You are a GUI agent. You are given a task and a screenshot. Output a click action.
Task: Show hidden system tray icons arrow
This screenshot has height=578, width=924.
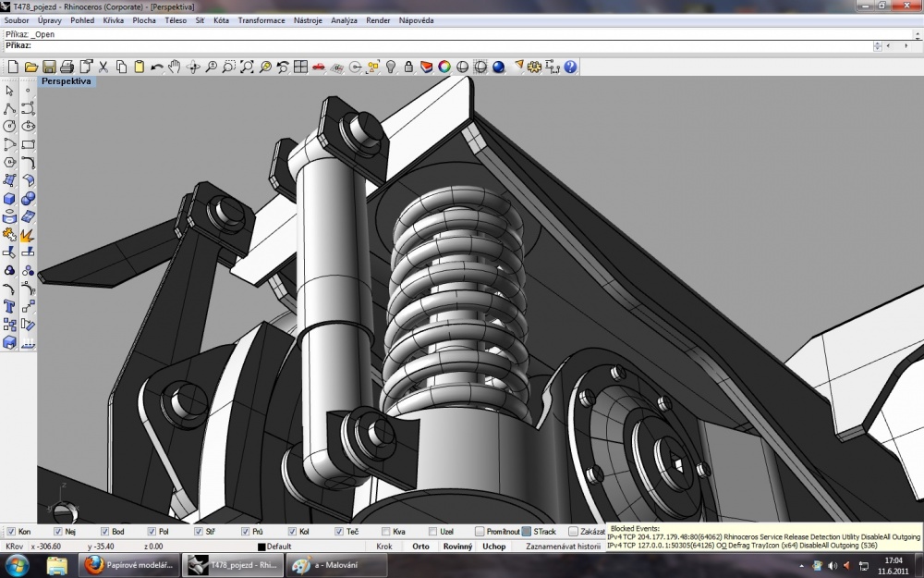pyautogui.click(x=801, y=566)
